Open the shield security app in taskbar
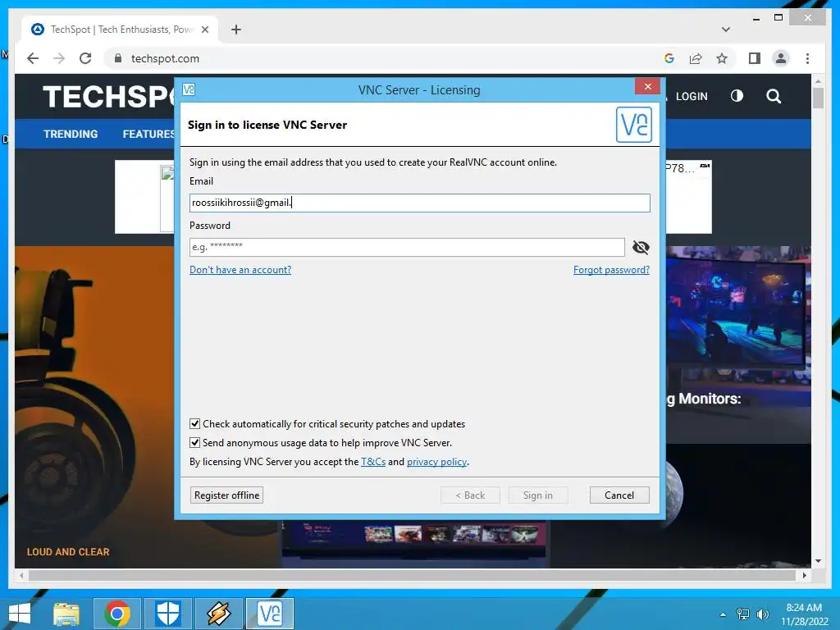The image size is (840, 630). pos(167,614)
